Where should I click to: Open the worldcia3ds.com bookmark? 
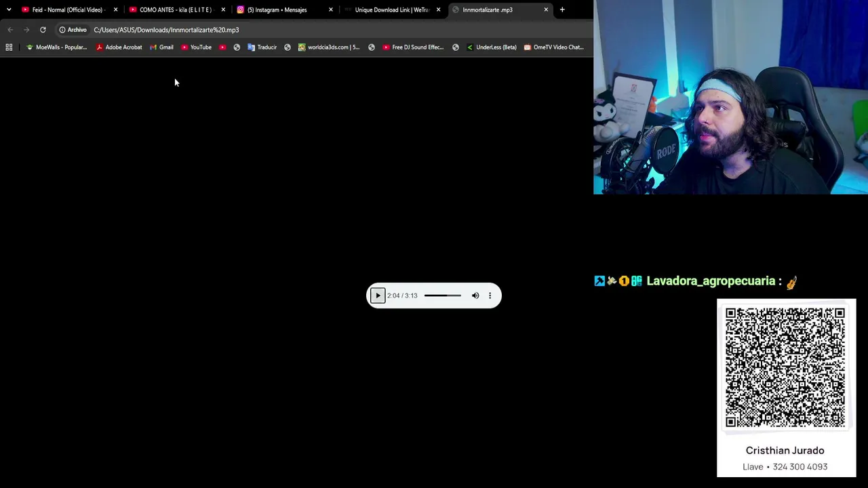tap(330, 47)
